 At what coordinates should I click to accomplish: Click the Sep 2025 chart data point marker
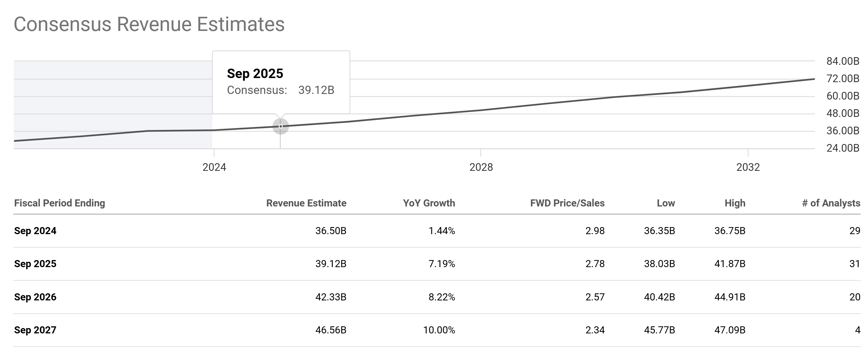pyautogui.click(x=280, y=126)
